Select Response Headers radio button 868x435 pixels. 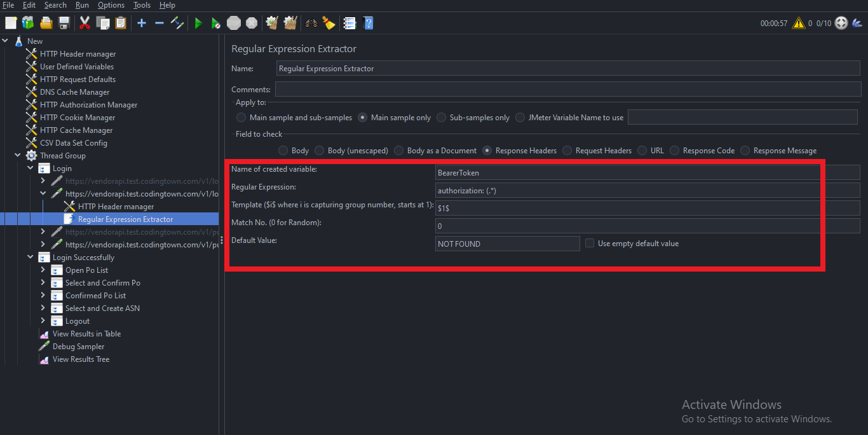pyautogui.click(x=487, y=151)
